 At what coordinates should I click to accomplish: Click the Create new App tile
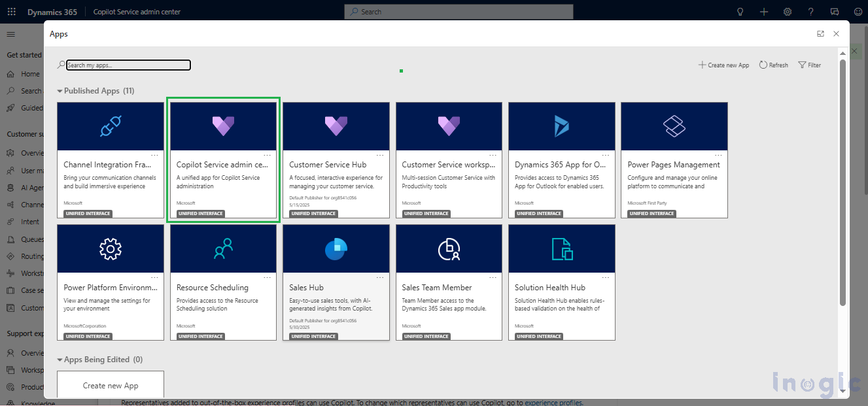pyautogui.click(x=111, y=385)
